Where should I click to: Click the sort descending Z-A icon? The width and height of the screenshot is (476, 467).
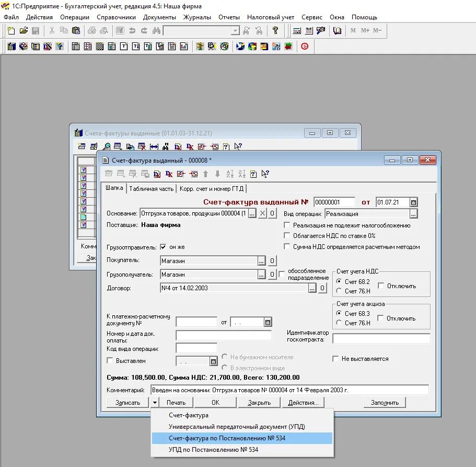pyautogui.click(x=242, y=174)
